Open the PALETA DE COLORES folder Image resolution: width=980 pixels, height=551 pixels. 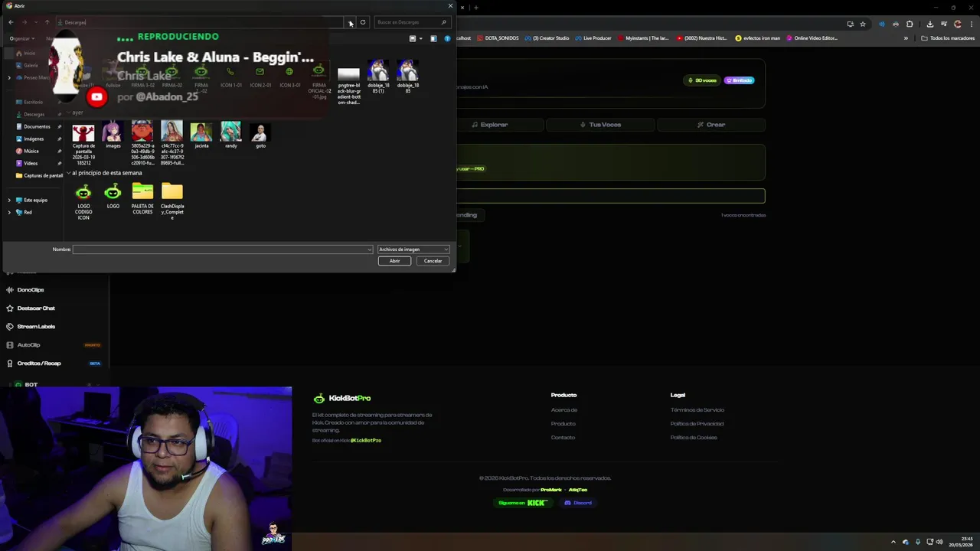(142, 198)
